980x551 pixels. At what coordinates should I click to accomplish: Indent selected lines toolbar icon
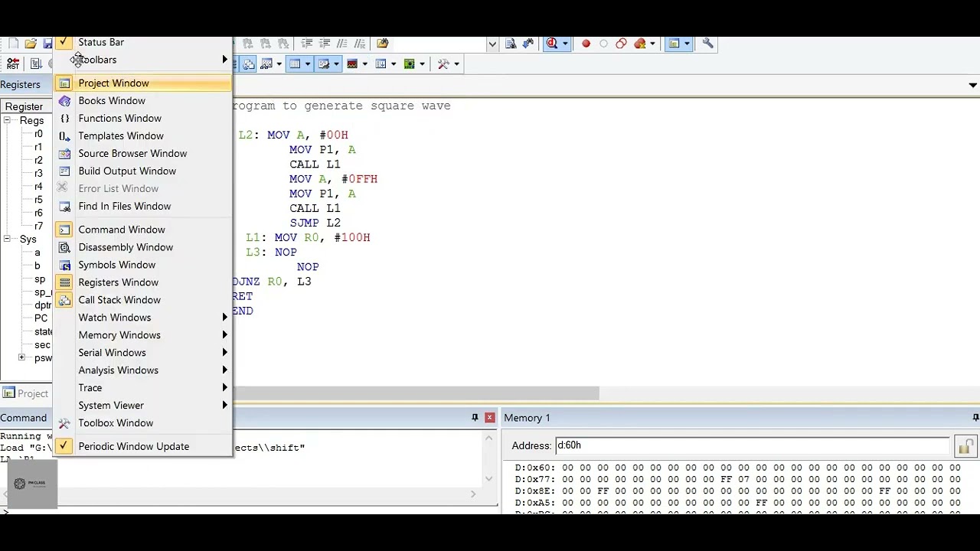click(x=306, y=44)
